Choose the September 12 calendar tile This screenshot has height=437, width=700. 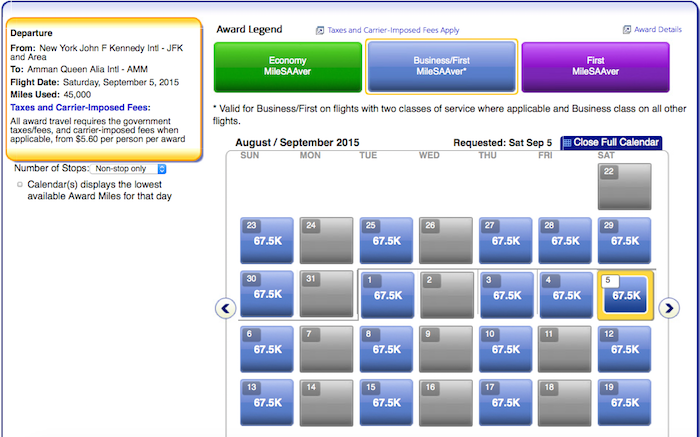(625, 349)
